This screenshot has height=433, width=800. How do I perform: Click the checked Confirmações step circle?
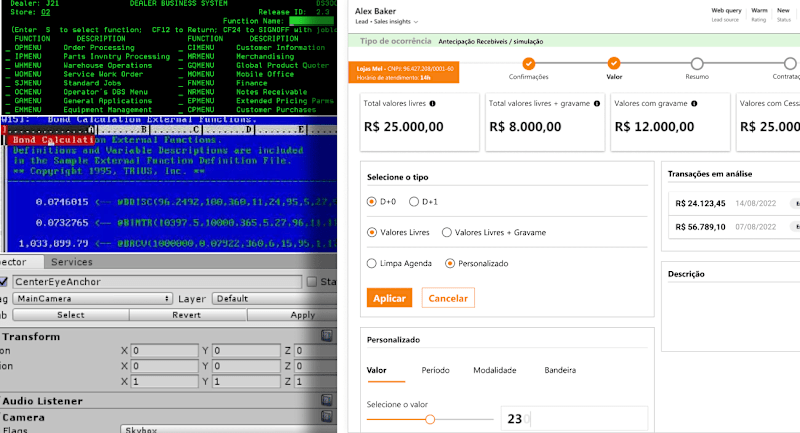tap(529, 64)
